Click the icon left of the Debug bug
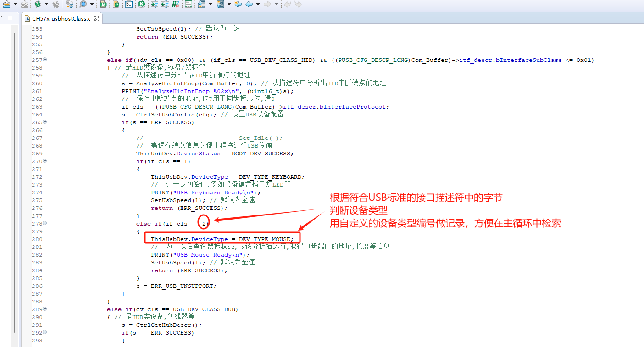Image resolution: width=644 pixels, height=347 pixels. 24,4
